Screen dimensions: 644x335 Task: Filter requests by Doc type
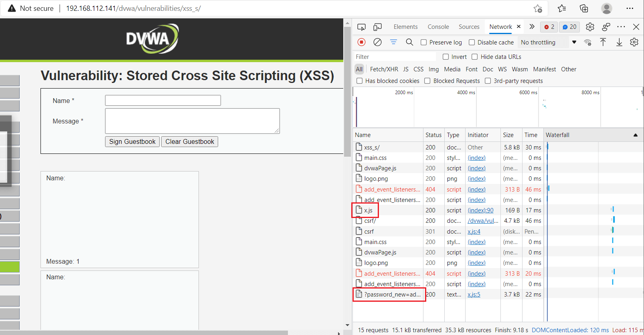[488, 69]
